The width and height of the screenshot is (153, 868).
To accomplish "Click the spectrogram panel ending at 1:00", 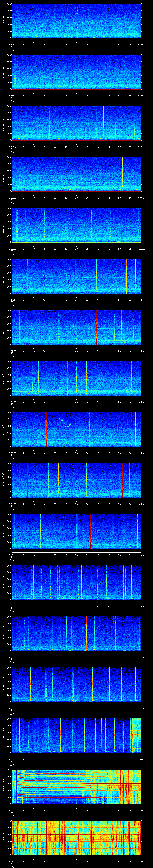I will pos(77,276).
